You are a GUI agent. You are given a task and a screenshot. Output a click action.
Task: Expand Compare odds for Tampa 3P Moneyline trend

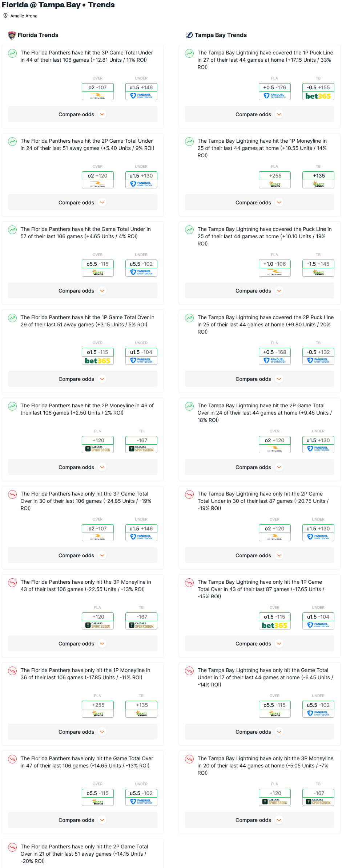click(259, 820)
